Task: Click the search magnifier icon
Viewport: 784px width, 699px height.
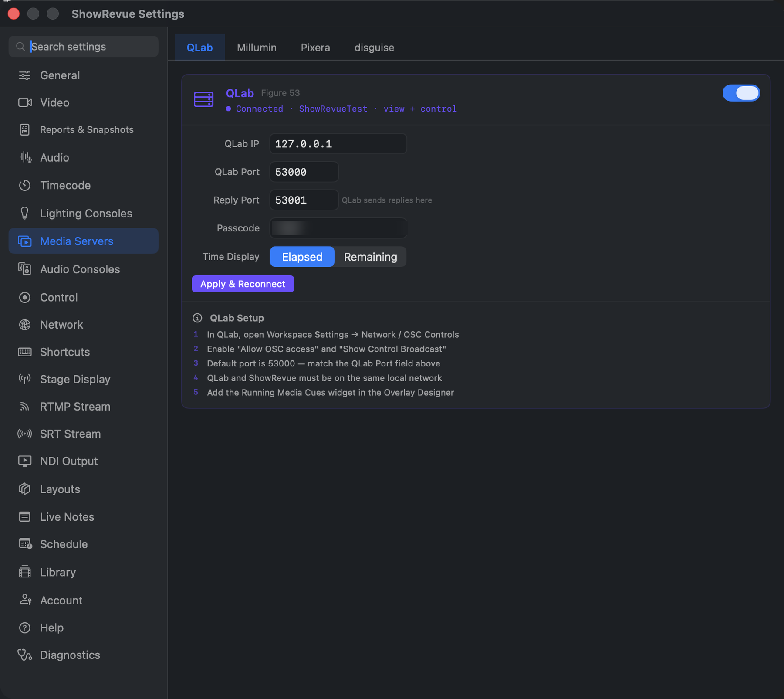Action: tap(20, 47)
